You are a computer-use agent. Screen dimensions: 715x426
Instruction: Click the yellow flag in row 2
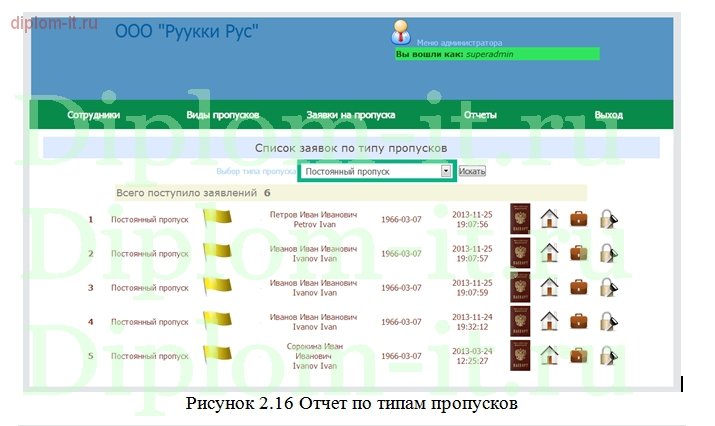(x=217, y=251)
